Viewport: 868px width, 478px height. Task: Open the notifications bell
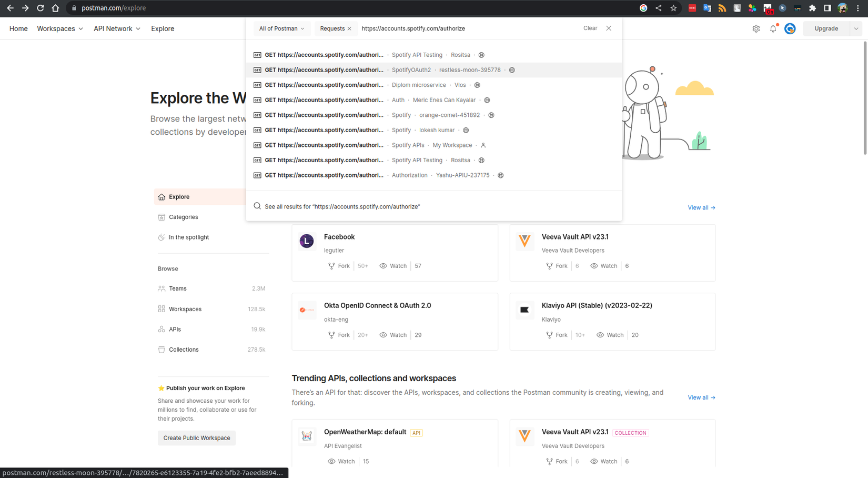[x=773, y=28]
